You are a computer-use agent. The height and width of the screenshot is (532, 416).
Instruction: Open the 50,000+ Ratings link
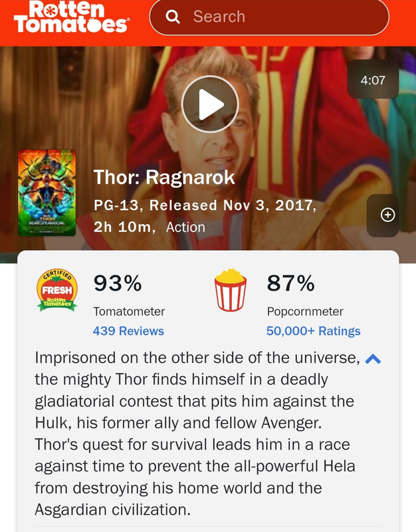313,331
